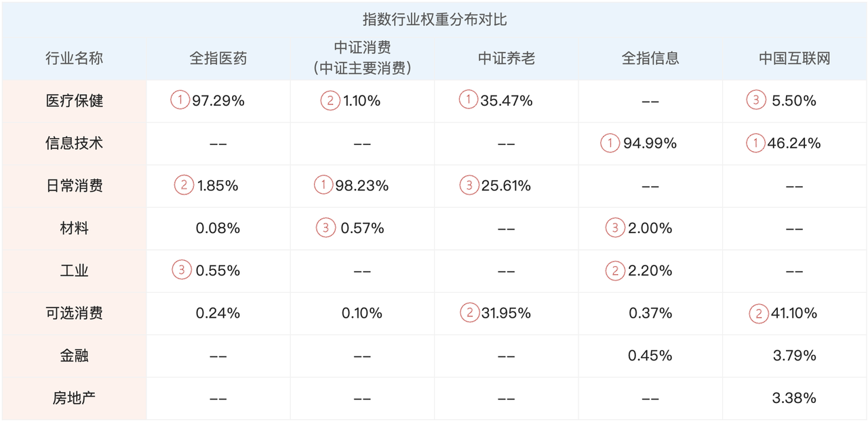Click the rank 1 badge beside 94.99%
This screenshot has height=422, width=868.
pos(610,144)
